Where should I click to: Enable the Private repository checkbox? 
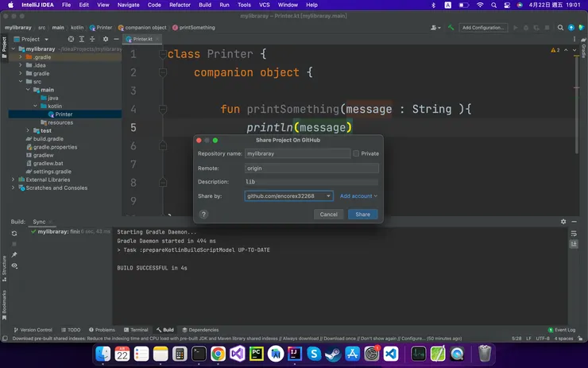click(356, 153)
